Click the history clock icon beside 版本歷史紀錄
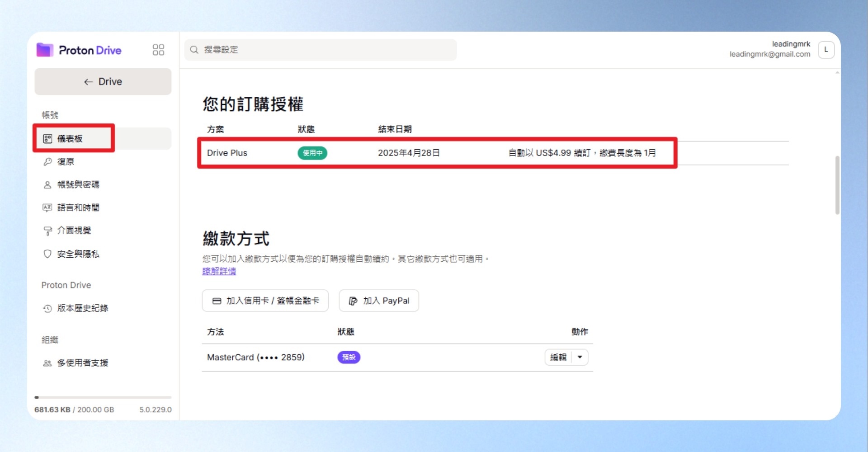This screenshot has height=452, width=868. [47, 309]
